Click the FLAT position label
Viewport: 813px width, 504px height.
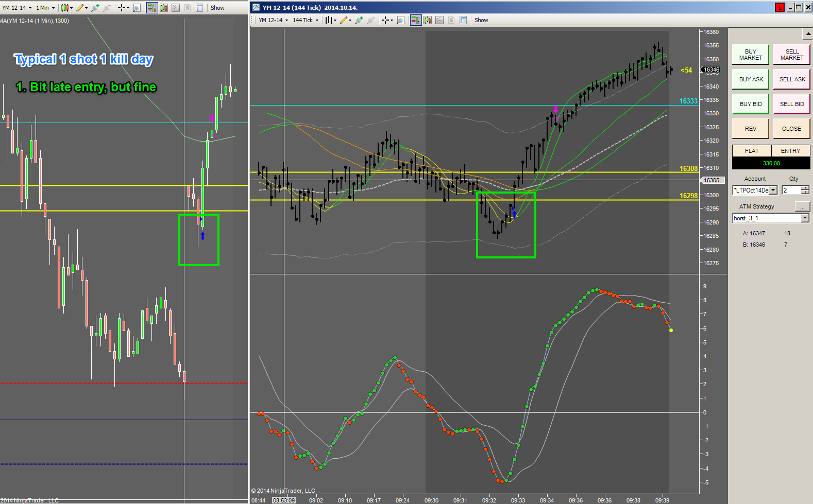pyautogui.click(x=752, y=151)
